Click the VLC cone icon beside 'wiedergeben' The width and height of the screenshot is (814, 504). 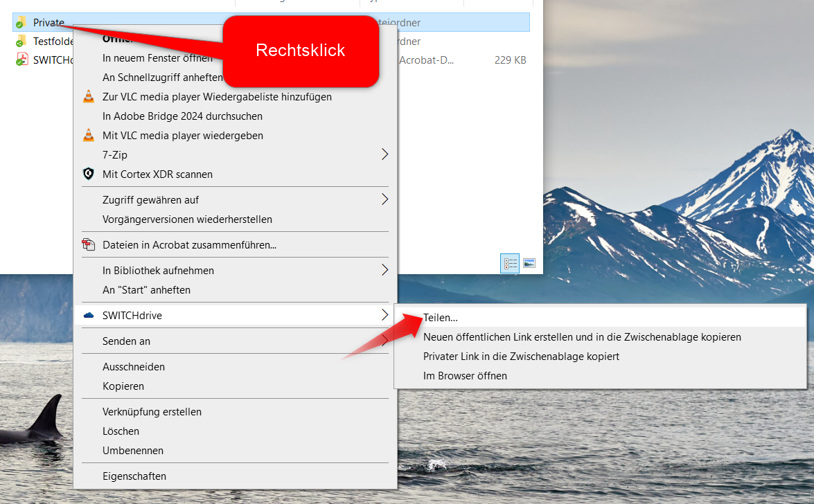pyautogui.click(x=88, y=136)
